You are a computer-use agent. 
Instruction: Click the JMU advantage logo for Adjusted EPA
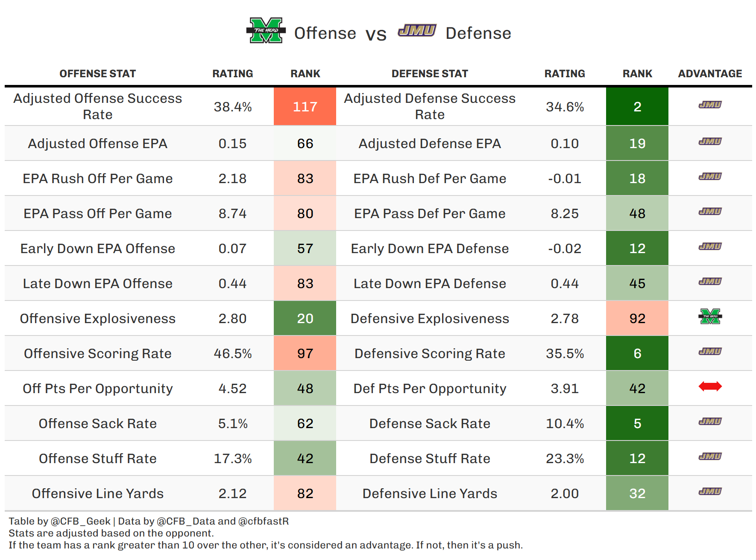[710, 142]
